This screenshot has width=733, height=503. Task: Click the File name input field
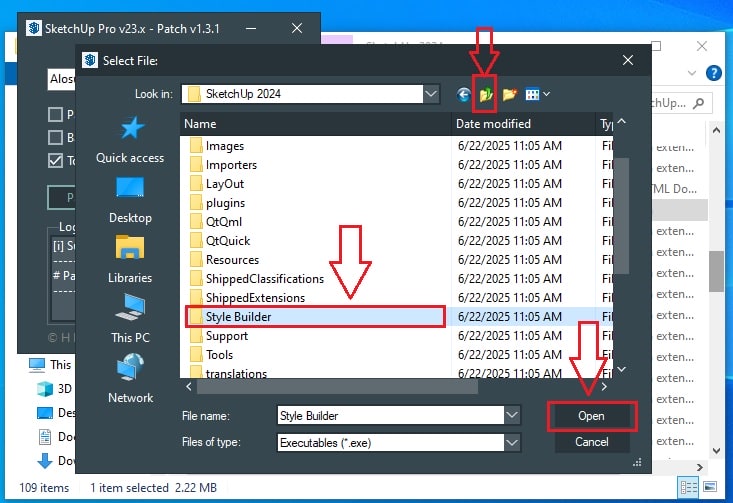[x=390, y=415]
